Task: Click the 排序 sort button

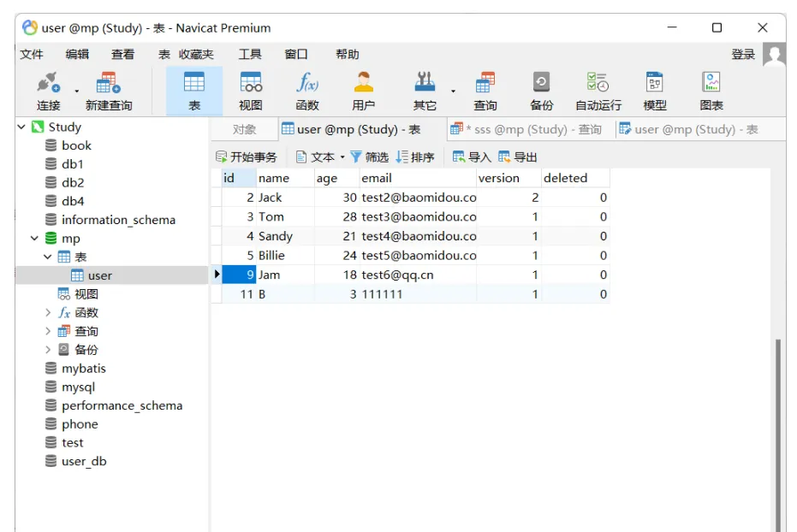Action: (415, 157)
